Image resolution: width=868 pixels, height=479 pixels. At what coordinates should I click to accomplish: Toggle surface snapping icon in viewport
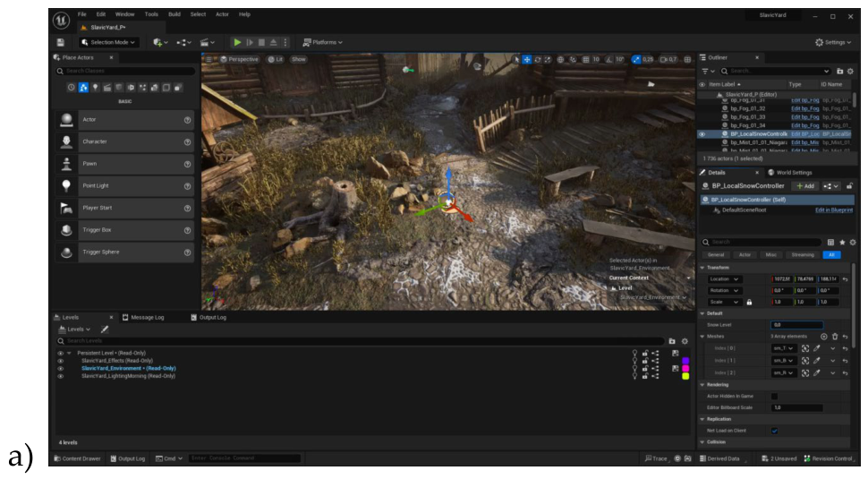(573, 59)
